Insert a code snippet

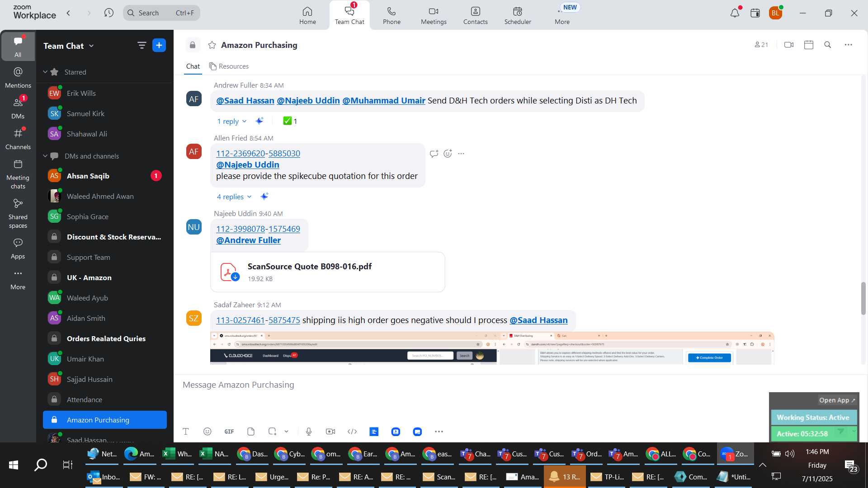(x=352, y=432)
